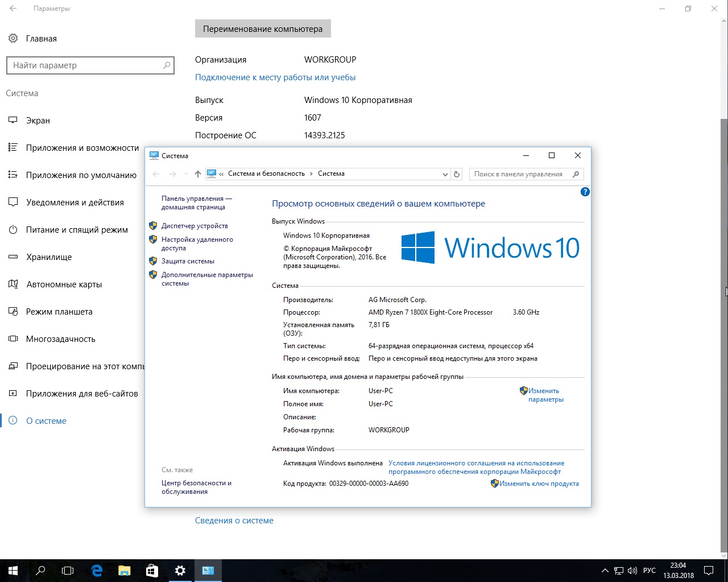
Task: Open Microsoft Store from taskbar
Action: coord(152,570)
